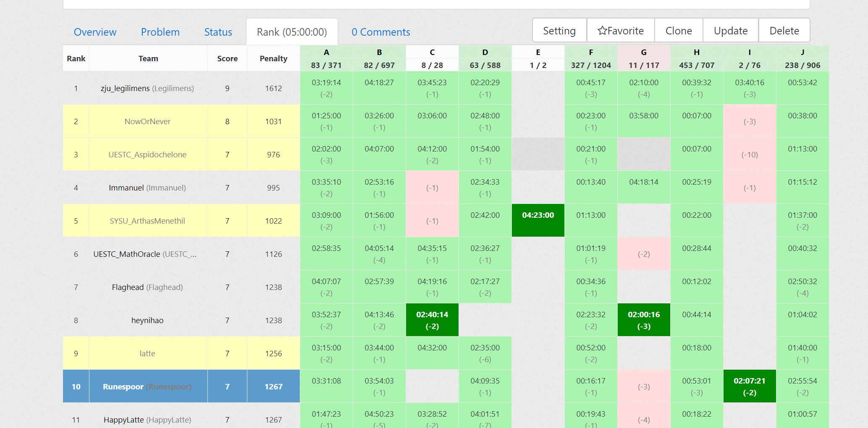Open the Overview tab
This screenshot has width=868, height=428.
(95, 32)
